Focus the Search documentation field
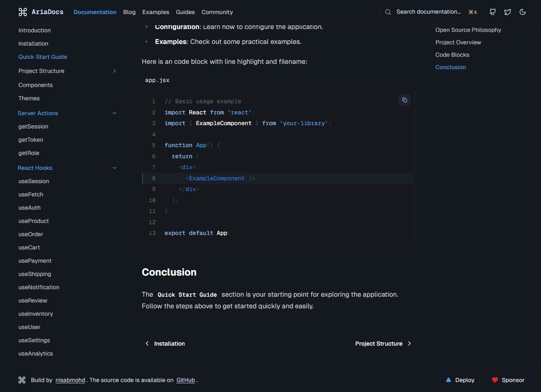 428,12
